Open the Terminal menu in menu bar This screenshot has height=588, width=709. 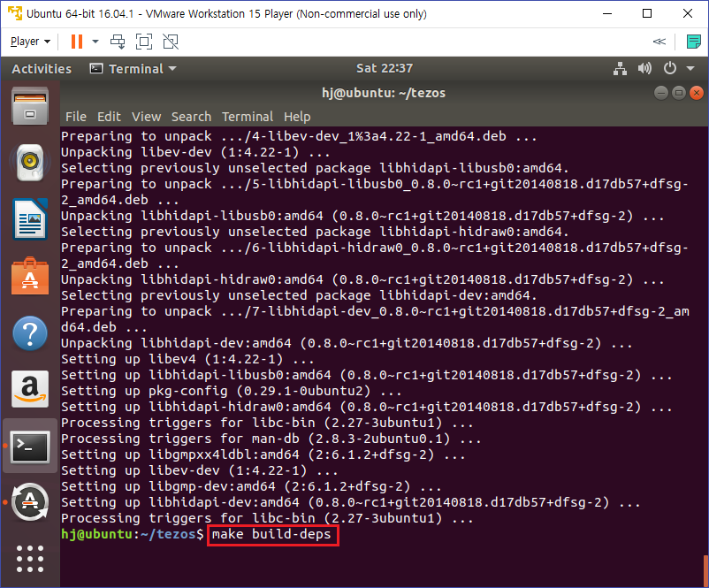click(248, 117)
